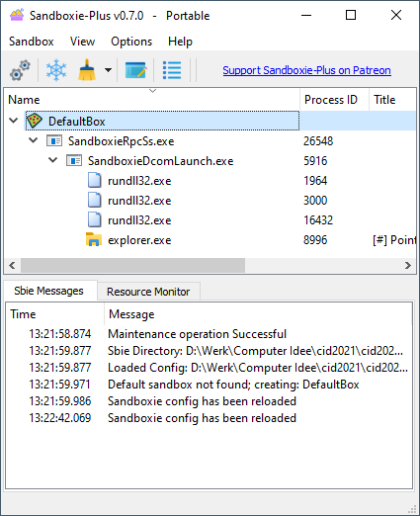Select rundll32.exe with PID 16432
The width and height of the screenshot is (420, 516).
(x=210, y=220)
